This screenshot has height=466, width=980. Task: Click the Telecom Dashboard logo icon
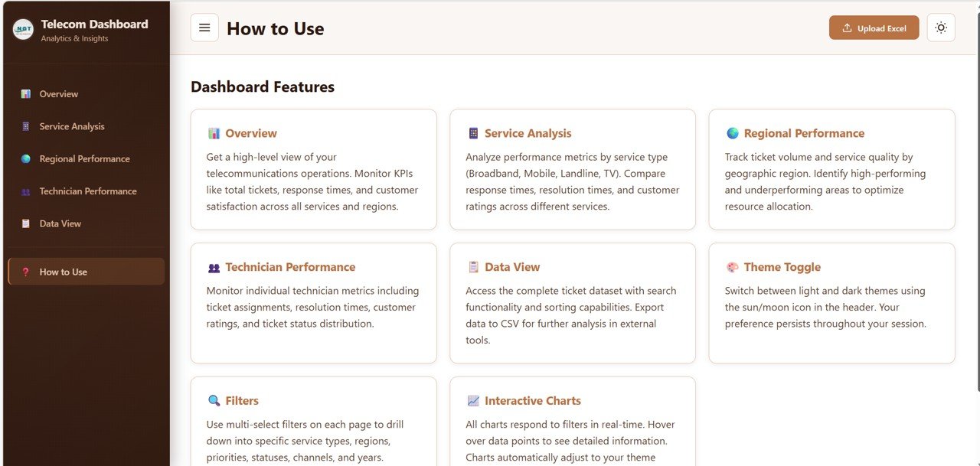point(23,30)
